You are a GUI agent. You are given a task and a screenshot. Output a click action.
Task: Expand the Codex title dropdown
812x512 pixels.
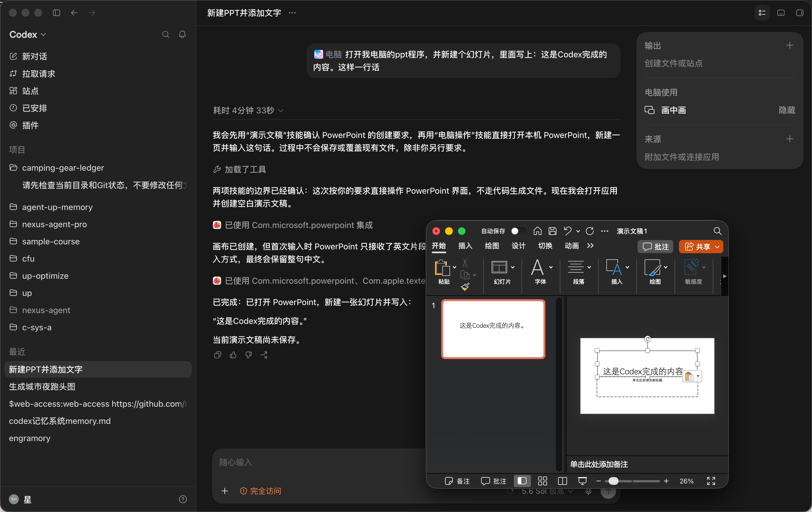(28, 34)
